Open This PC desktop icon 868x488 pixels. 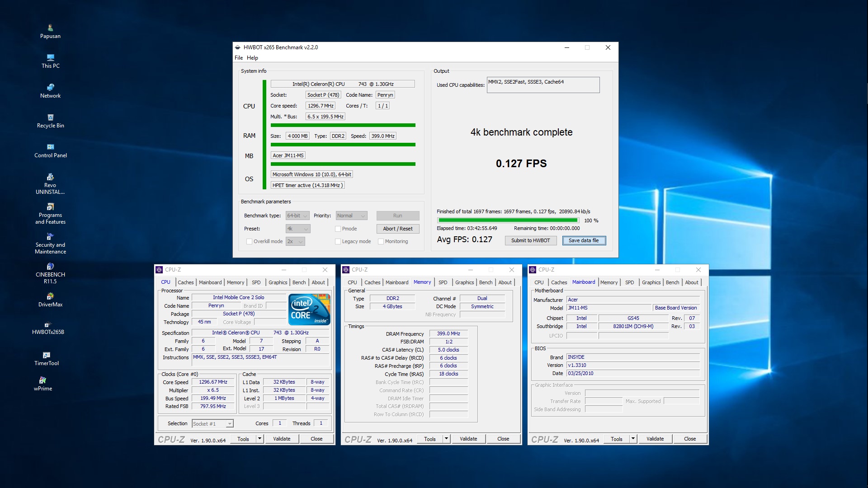click(x=50, y=61)
